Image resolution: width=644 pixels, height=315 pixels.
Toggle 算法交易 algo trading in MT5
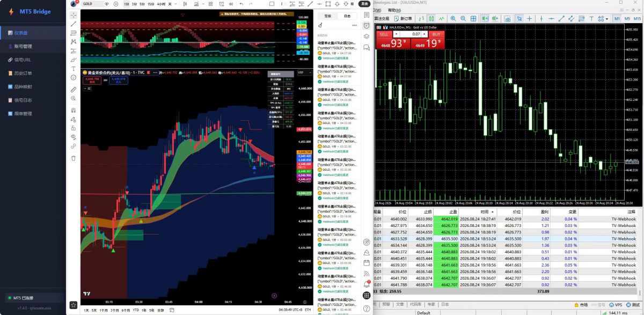[x=383, y=18]
